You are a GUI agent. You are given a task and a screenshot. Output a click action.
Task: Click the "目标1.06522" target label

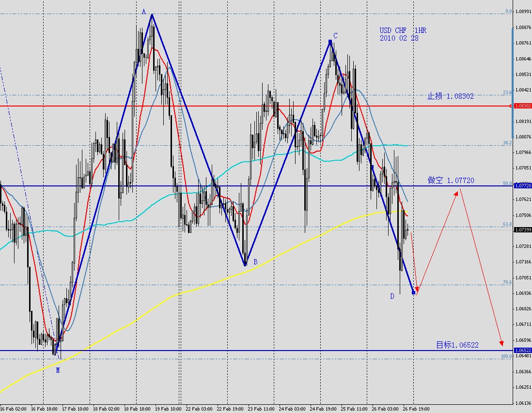[457, 344]
